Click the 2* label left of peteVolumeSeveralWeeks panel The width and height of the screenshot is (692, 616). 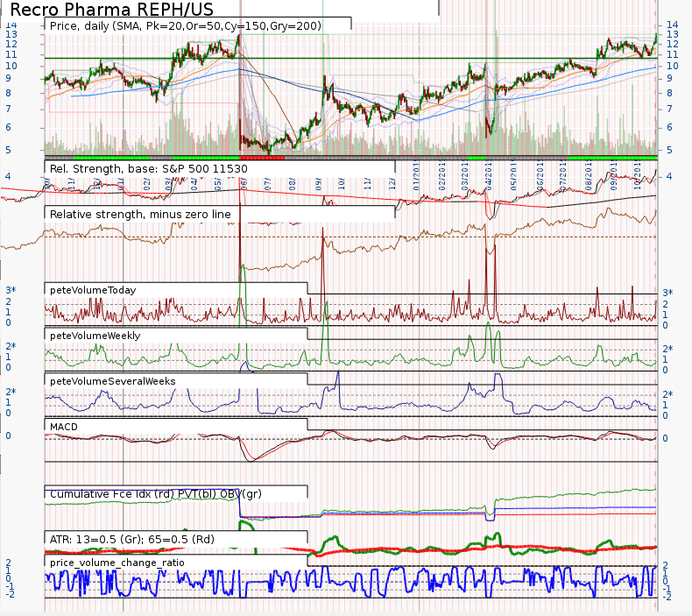11,392
